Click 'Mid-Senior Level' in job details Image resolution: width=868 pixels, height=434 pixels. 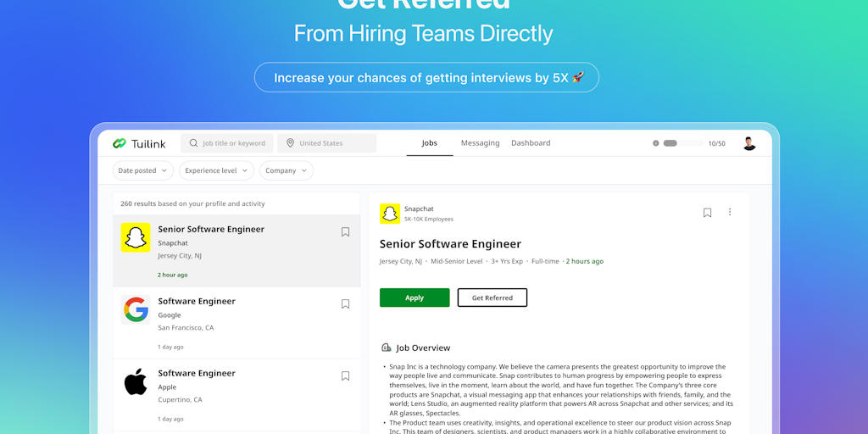(x=457, y=261)
